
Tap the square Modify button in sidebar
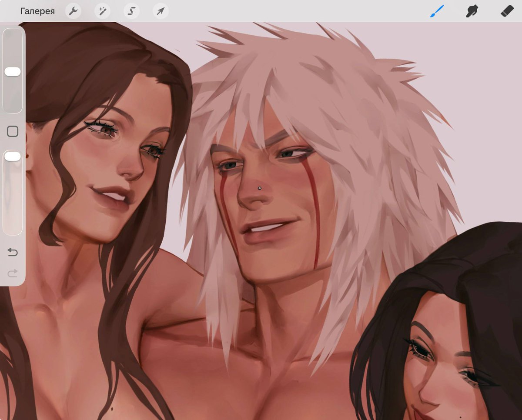[13, 131]
